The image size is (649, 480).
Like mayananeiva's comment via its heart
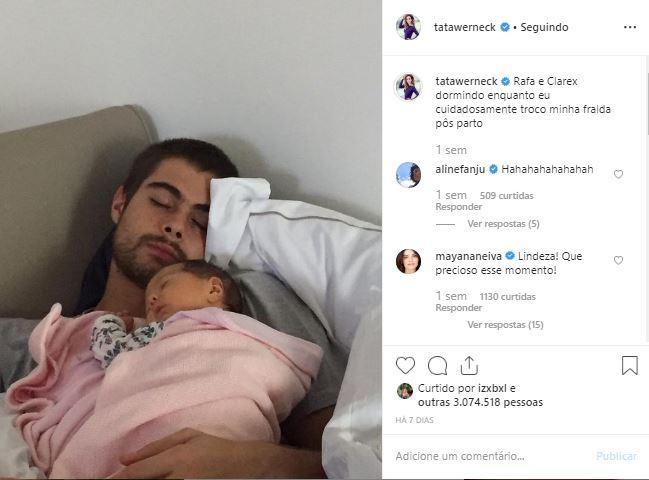point(618,260)
